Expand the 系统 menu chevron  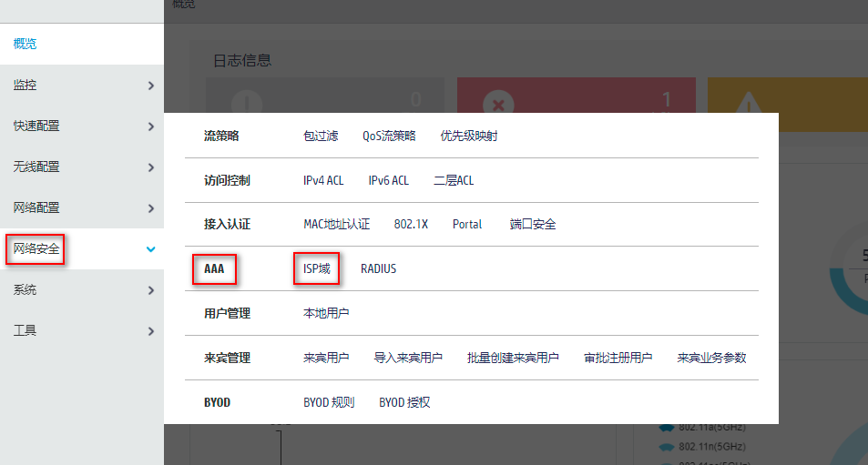[151, 290]
